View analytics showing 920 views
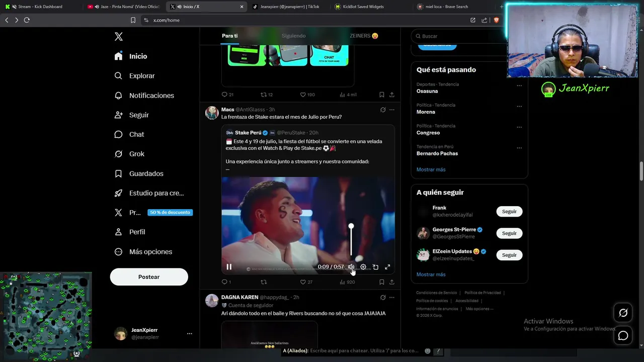 click(x=347, y=282)
